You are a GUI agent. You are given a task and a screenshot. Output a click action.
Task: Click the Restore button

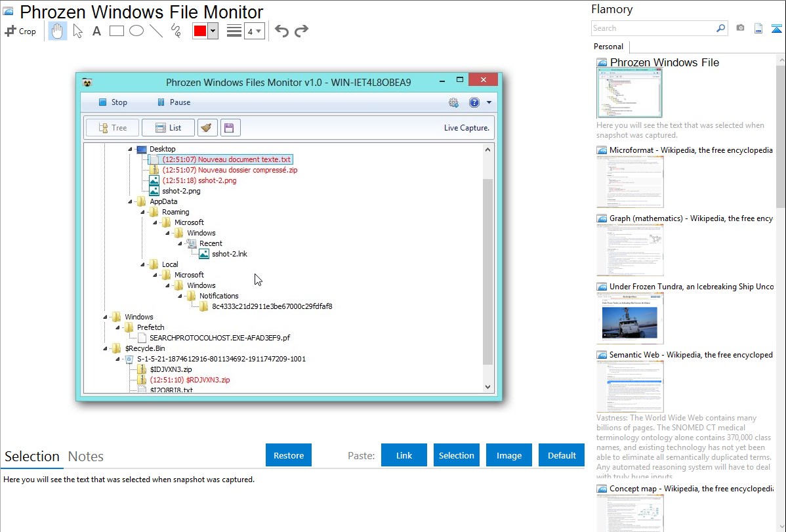(289, 455)
